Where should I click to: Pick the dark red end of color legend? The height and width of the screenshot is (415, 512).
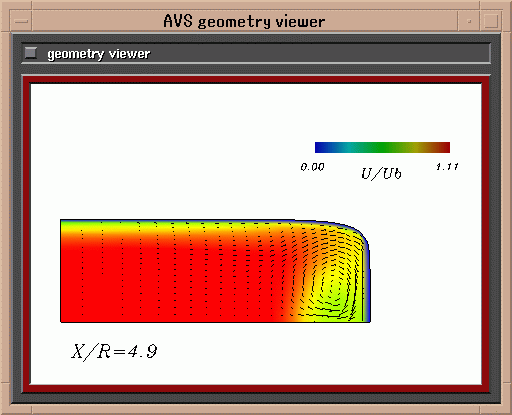point(443,147)
